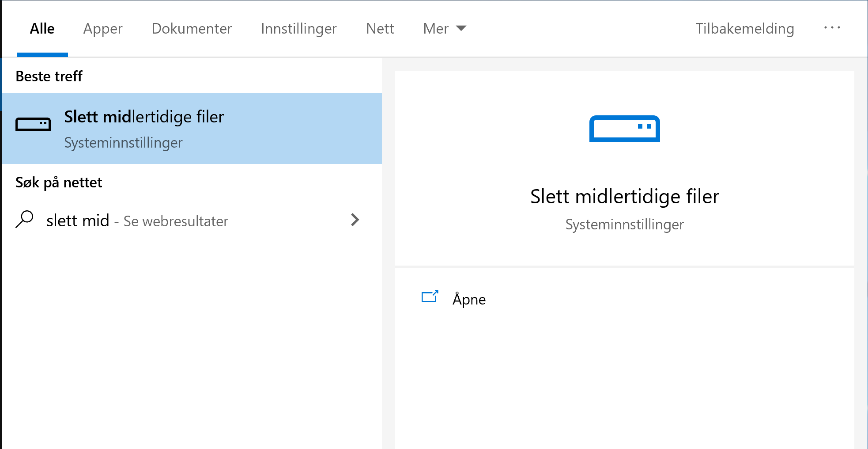Switch to the Nett tab
Viewport: 868px width, 449px height.
point(380,28)
